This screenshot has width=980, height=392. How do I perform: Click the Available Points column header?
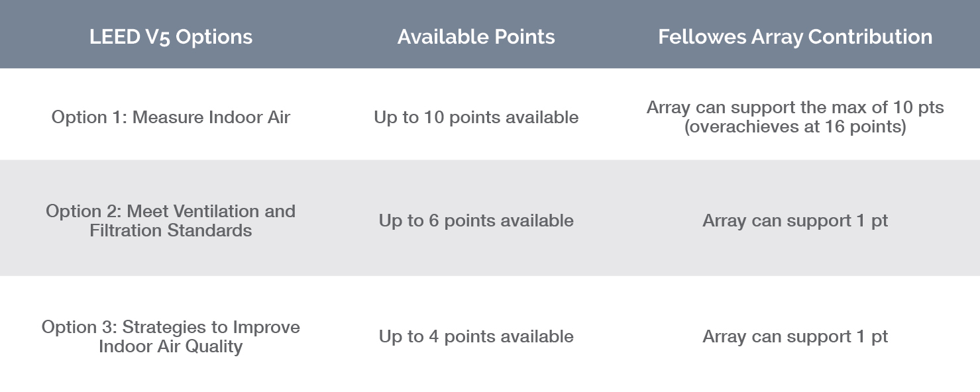(x=476, y=36)
